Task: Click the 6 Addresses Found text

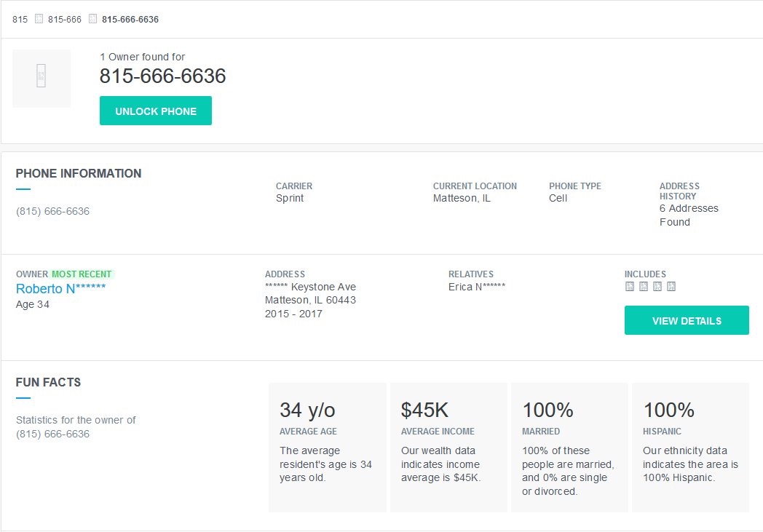Action: click(689, 215)
